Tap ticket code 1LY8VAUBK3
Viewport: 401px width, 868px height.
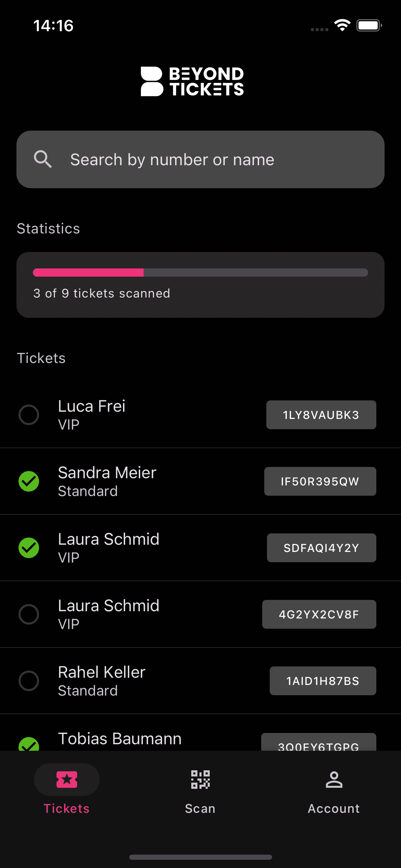pyautogui.click(x=321, y=415)
